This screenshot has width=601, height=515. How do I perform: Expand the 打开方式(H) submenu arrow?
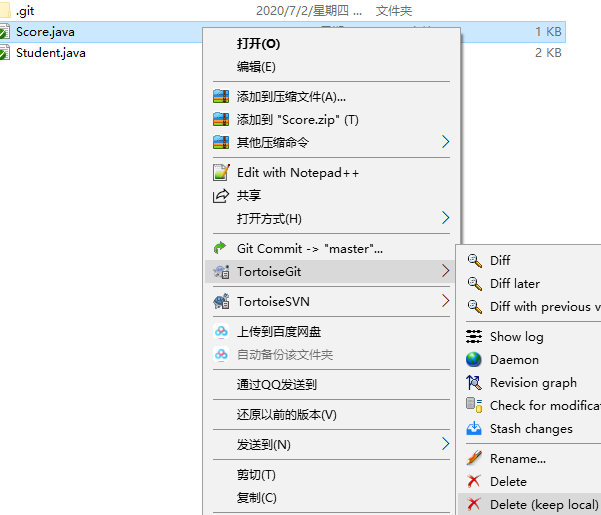tap(445, 218)
